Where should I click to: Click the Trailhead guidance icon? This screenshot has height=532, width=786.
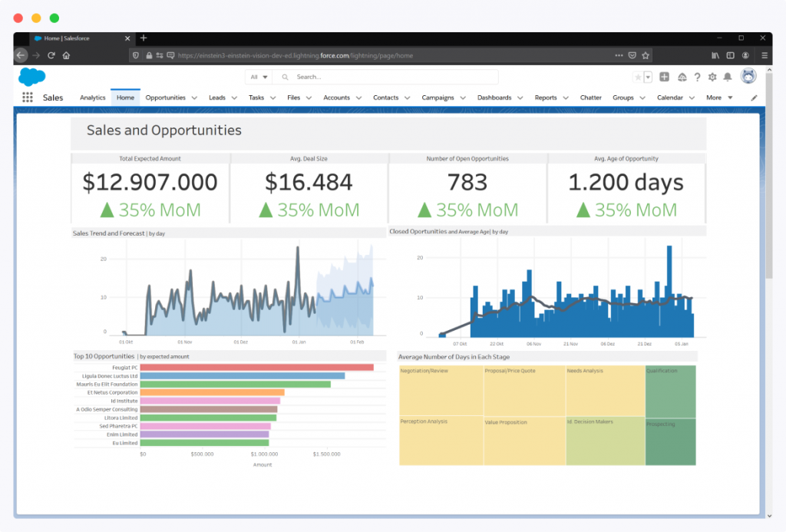(682, 77)
